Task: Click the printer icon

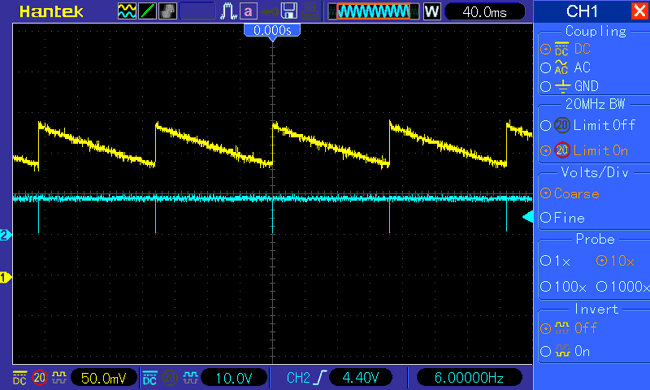Action: pyautogui.click(x=310, y=11)
